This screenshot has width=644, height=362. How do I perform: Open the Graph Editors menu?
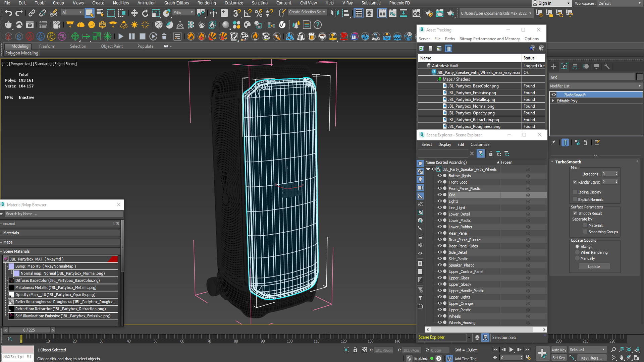(176, 3)
